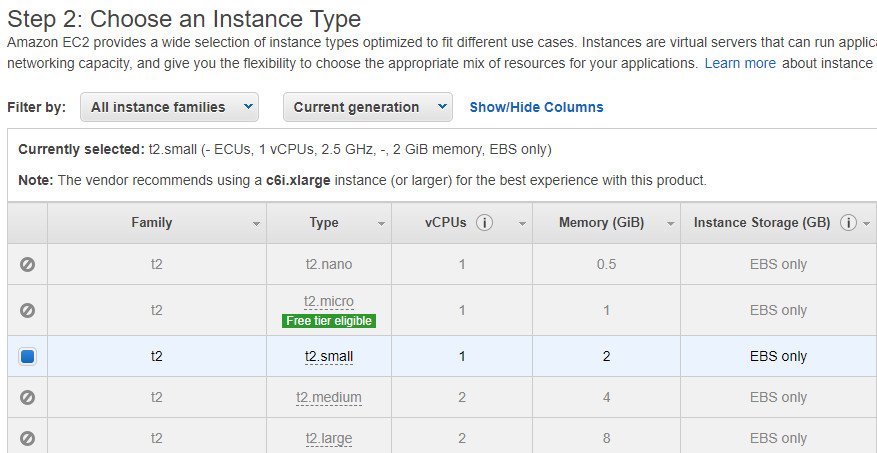Screen dimensions: 877x453
Task: Open the All instance families dropdown
Action: 169,107
